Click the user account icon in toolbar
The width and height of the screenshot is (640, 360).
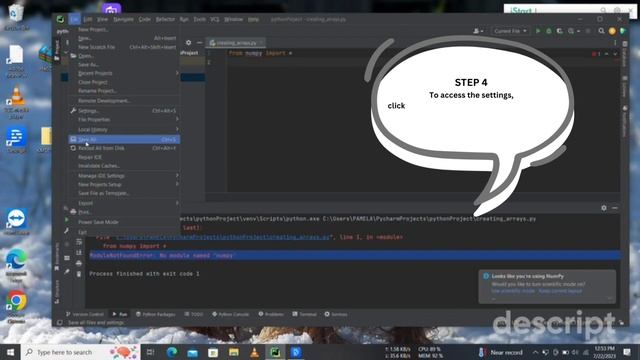click(x=476, y=31)
